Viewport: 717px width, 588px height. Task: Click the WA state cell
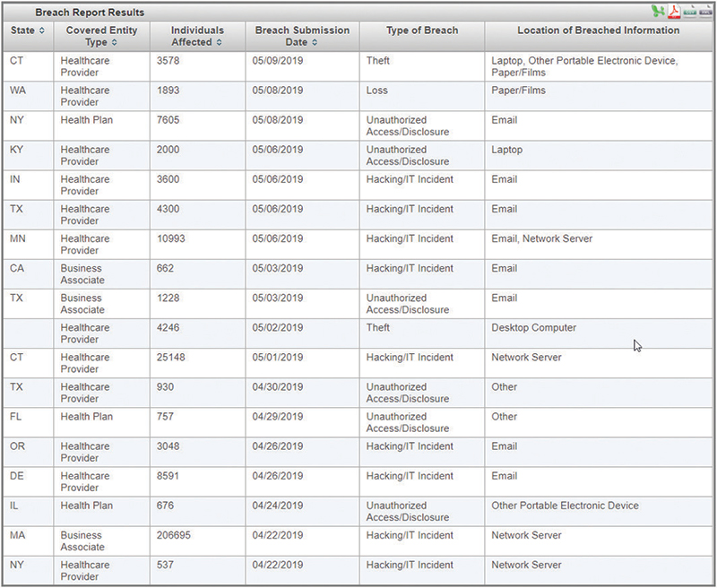18,91
